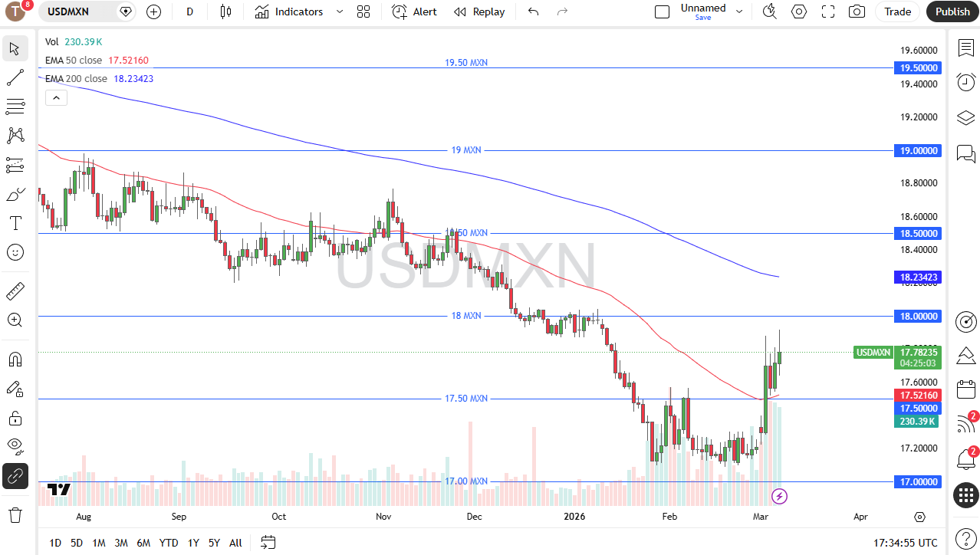The width and height of the screenshot is (980, 555).
Task: Create an Alert
Action: point(414,11)
